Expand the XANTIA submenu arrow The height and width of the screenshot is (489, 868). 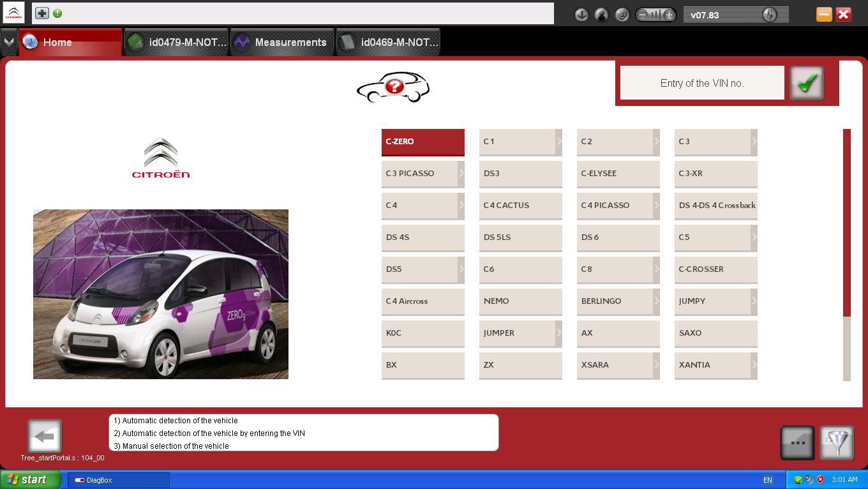click(754, 365)
